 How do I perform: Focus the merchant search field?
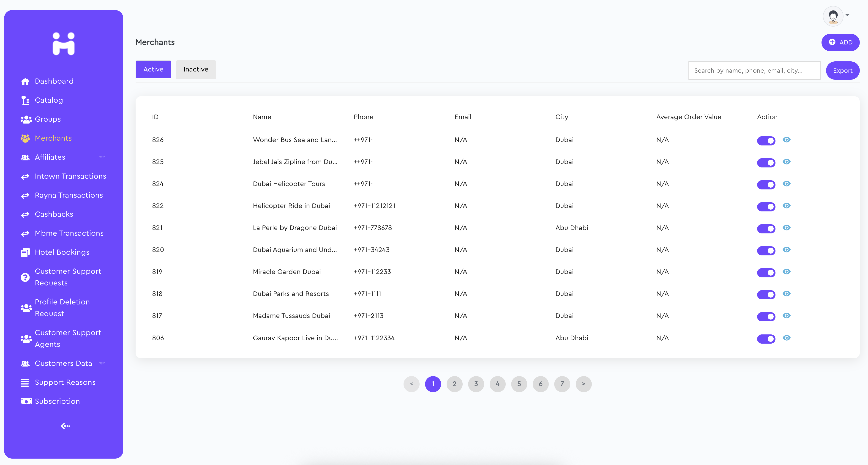pos(754,70)
